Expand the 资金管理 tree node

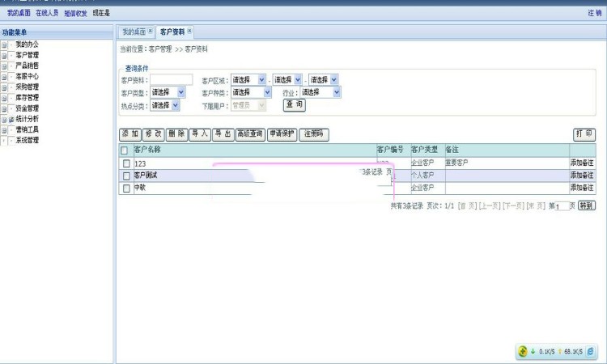(4, 108)
